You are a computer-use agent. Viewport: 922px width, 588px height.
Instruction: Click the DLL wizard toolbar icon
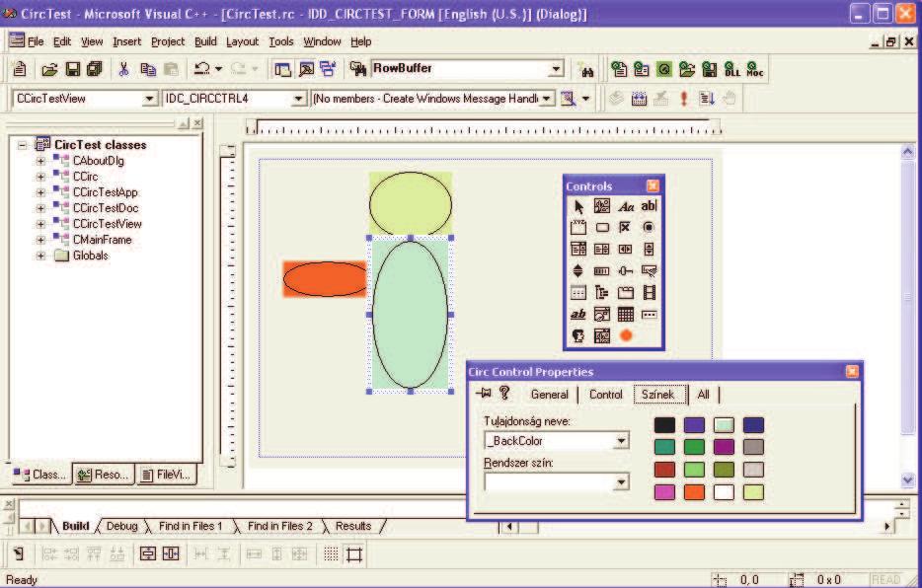[x=732, y=69]
